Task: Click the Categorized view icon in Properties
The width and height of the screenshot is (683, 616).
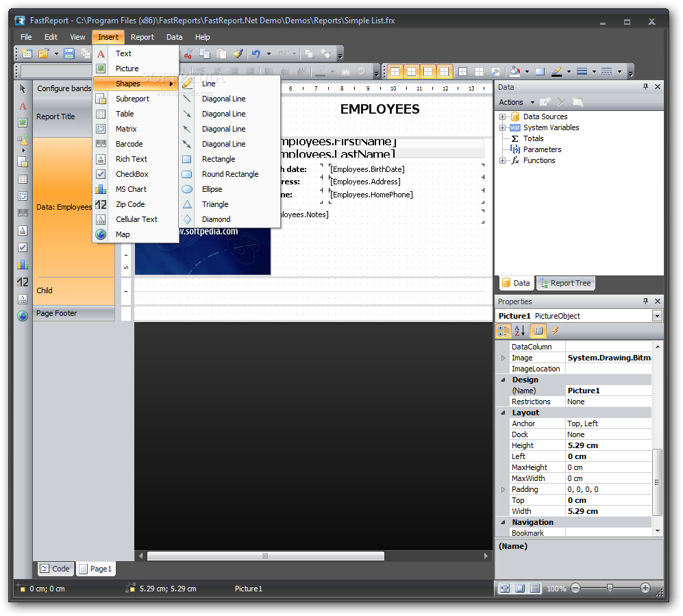Action: click(x=504, y=331)
